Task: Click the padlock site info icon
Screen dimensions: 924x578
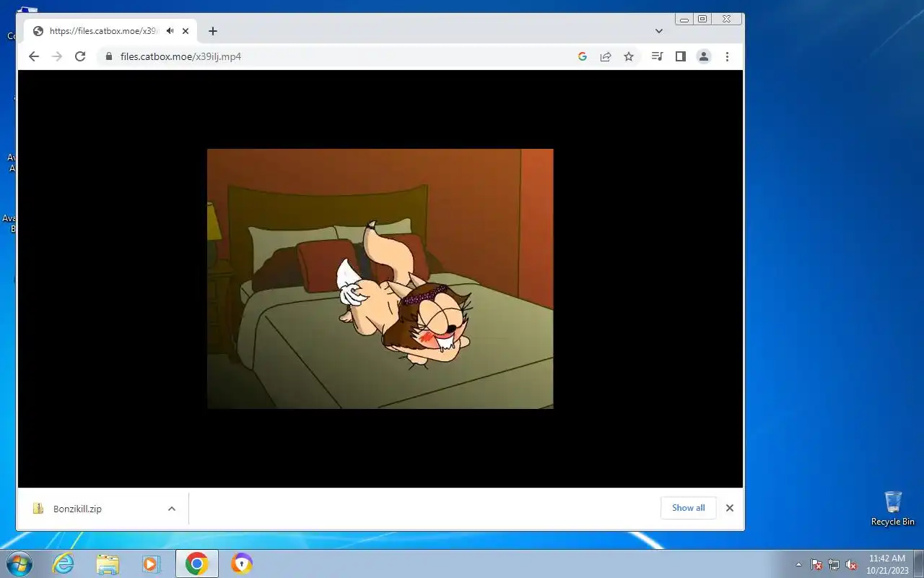Action: coord(108,56)
